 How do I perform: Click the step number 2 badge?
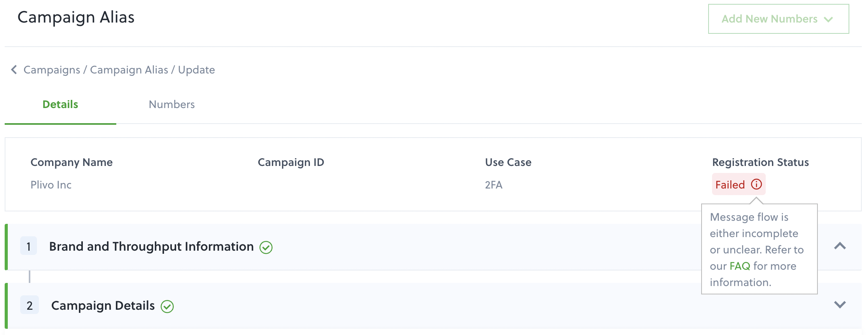pyautogui.click(x=30, y=305)
